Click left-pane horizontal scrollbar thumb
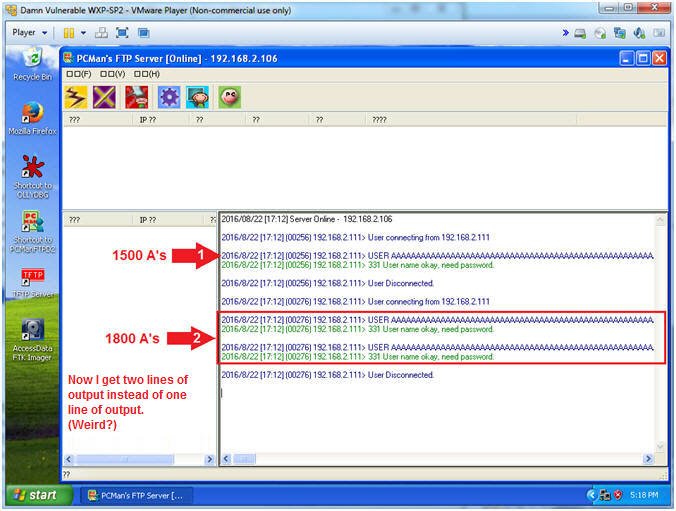676x511 pixels. click(x=125, y=459)
